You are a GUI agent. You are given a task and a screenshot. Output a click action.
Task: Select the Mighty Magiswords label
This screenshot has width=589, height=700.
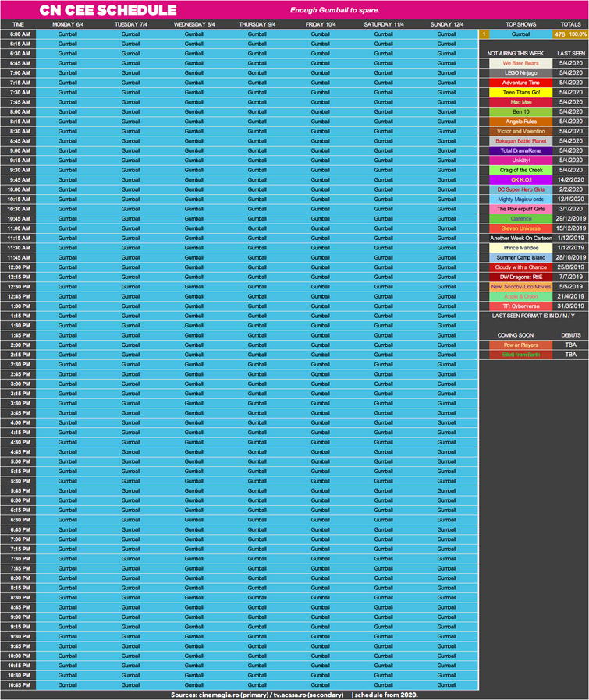coord(521,199)
